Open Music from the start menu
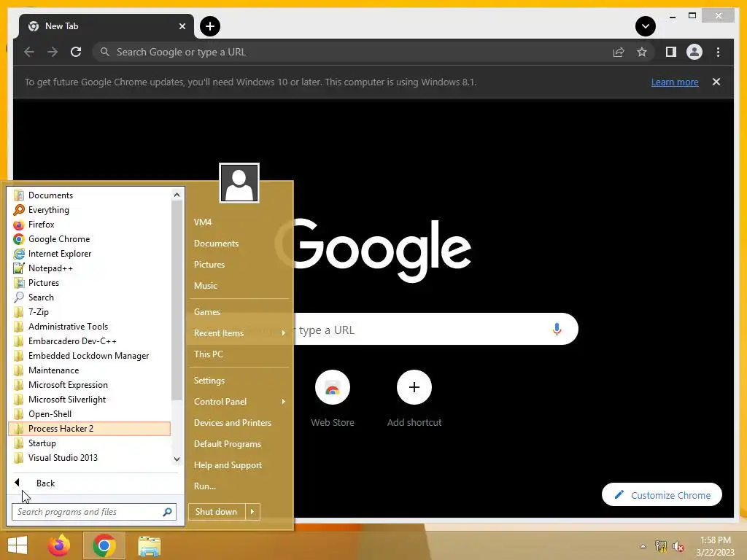747x560 pixels. point(239,286)
